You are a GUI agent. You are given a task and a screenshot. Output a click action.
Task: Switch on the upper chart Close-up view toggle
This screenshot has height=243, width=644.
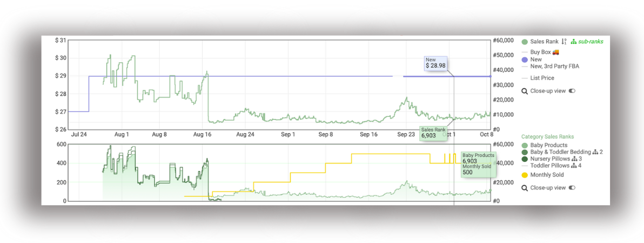click(x=572, y=91)
